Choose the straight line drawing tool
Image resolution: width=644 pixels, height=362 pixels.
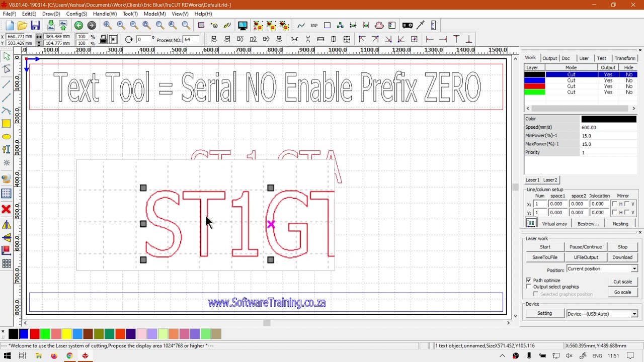click(7, 84)
